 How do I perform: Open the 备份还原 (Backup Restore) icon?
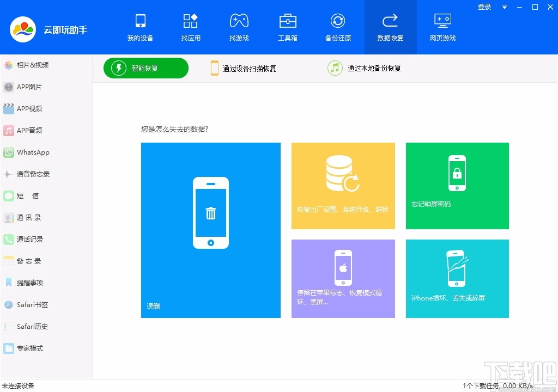(x=338, y=26)
